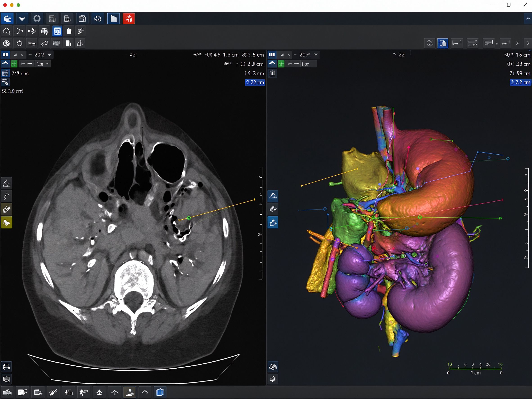
Task: Click the first printer-like icon in the bottom toolbar
Action: pos(7,392)
